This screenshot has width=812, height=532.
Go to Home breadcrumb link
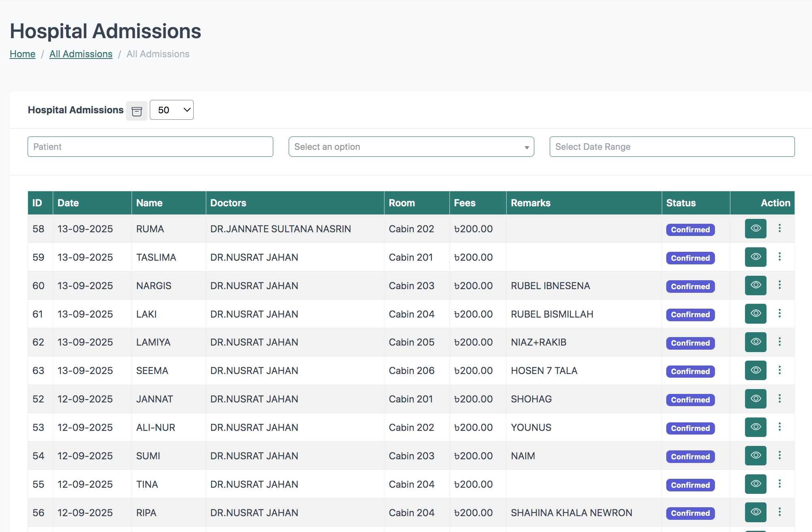point(22,54)
